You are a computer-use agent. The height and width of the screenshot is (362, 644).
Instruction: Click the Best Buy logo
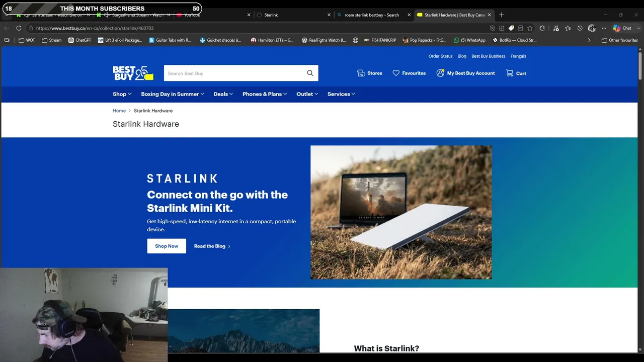(x=133, y=73)
